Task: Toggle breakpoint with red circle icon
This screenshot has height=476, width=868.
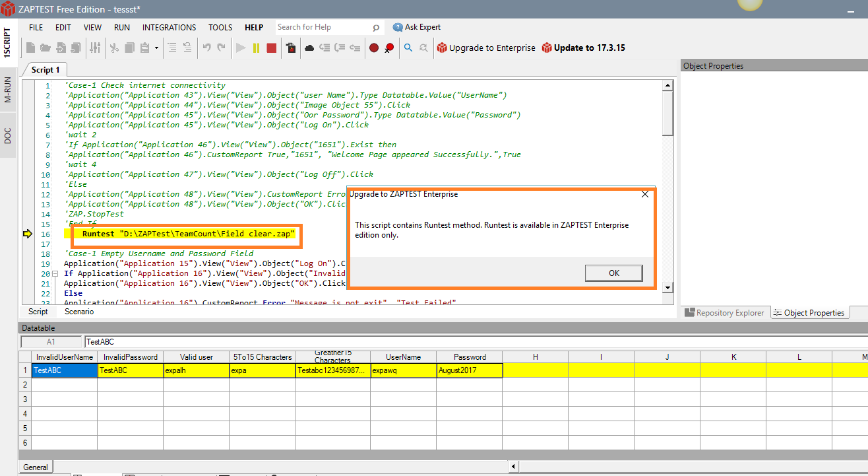Action: [374, 48]
